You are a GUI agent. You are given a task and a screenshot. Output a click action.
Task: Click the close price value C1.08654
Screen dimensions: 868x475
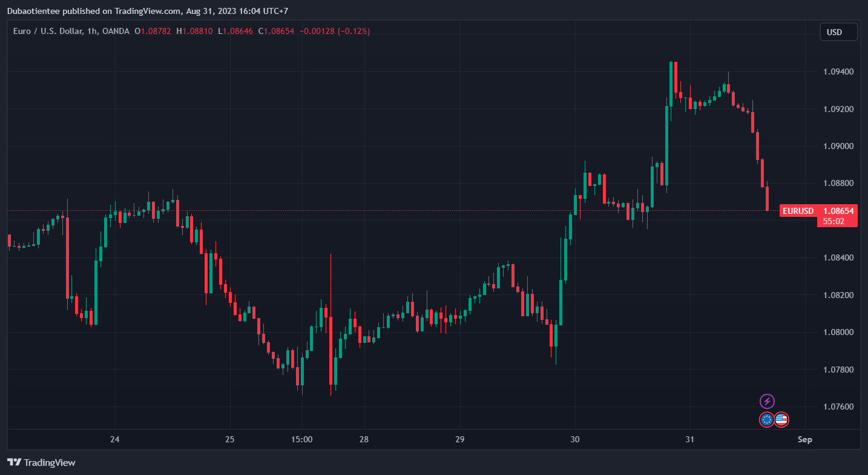276,31
